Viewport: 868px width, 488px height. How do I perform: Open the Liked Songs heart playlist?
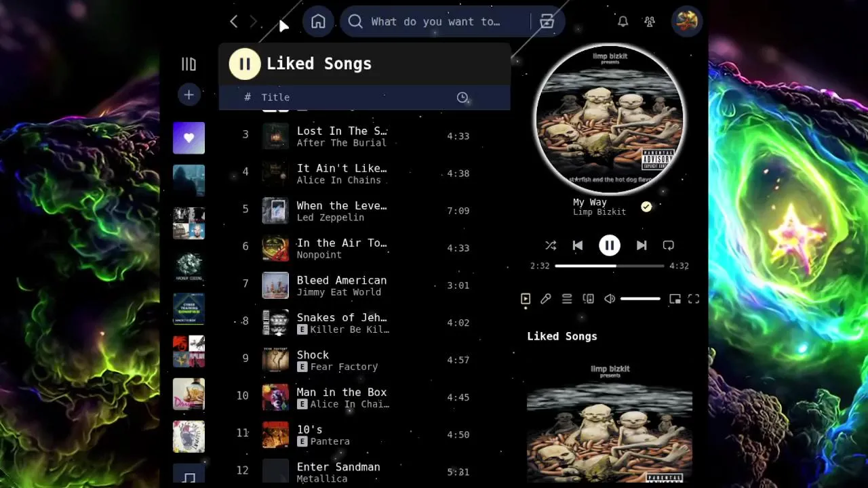pyautogui.click(x=189, y=138)
